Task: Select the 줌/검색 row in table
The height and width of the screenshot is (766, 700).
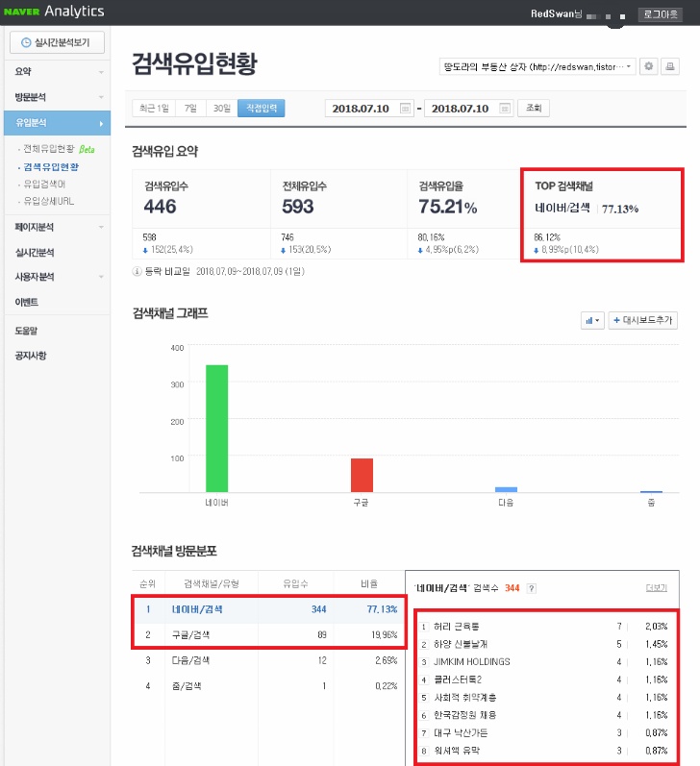Action: coord(268,686)
